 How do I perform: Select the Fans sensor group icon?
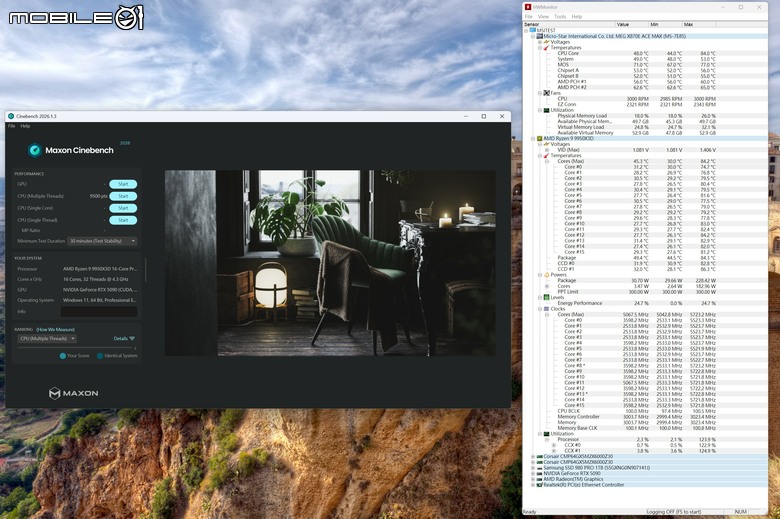546,93
